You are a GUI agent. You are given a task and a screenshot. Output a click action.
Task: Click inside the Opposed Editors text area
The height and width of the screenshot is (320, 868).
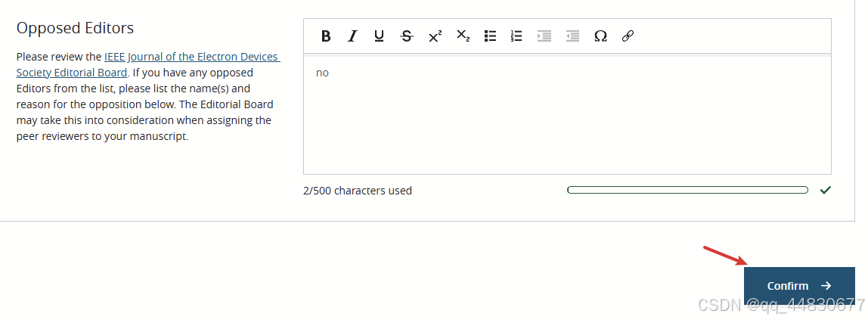567,115
